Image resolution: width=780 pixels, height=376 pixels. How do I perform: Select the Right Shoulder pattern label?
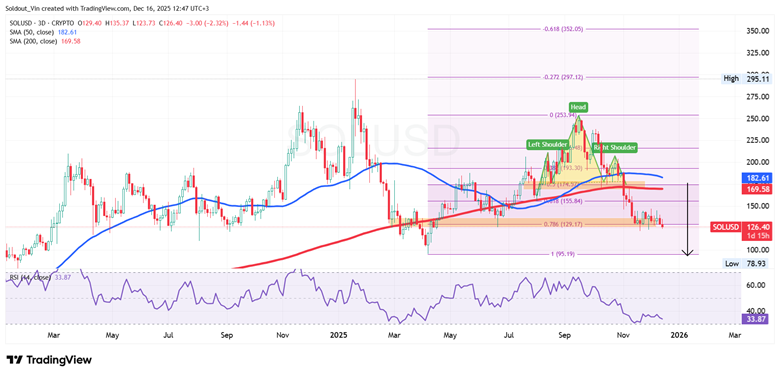(615, 147)
